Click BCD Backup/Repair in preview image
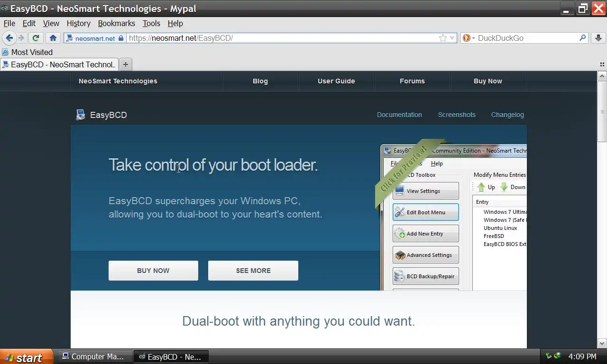607x364 pixels. coord(425,276)
